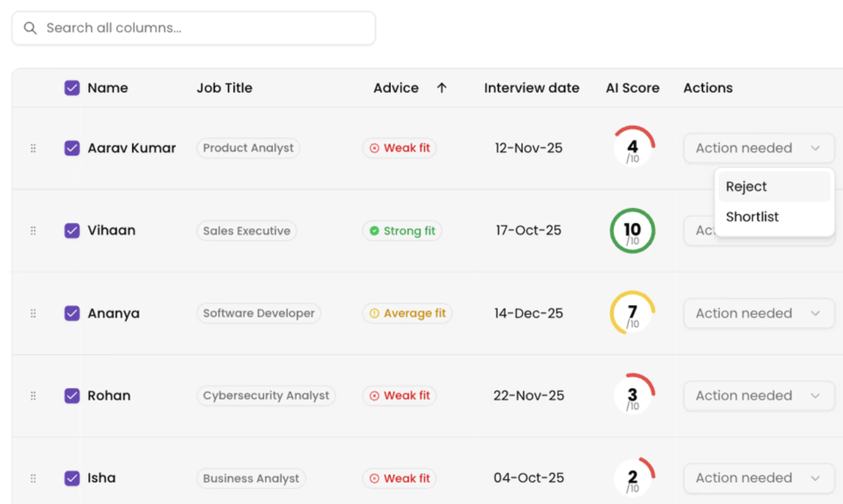This screenshot has height=504, width=843.
Task: Click the Product Analyst job title badge
Action: pyautogui.click(x=248, y=148)
